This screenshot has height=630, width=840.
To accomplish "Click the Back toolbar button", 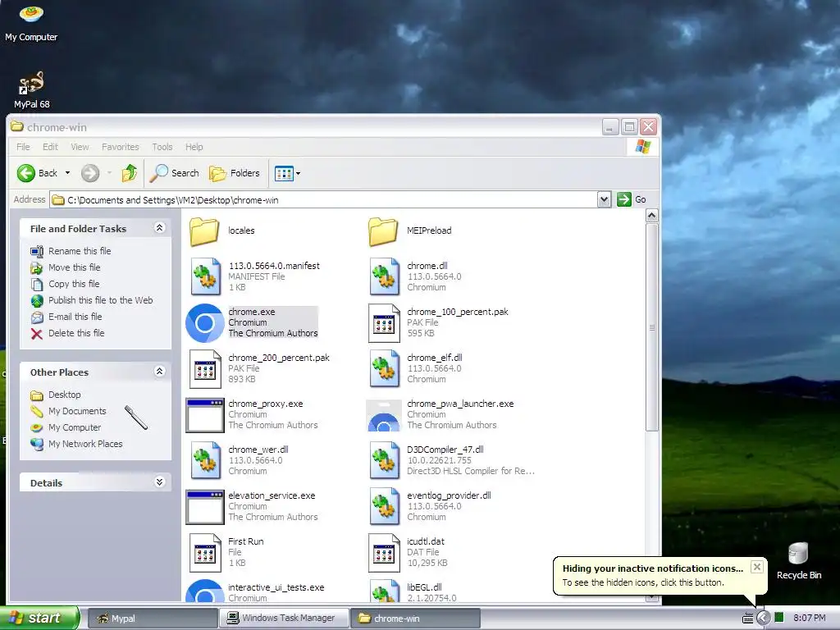I will (37, 173).
